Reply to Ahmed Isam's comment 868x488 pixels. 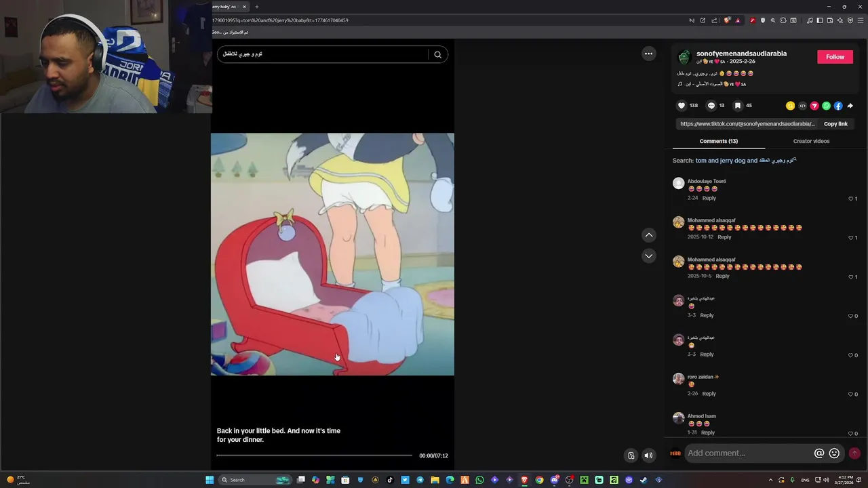707,432
